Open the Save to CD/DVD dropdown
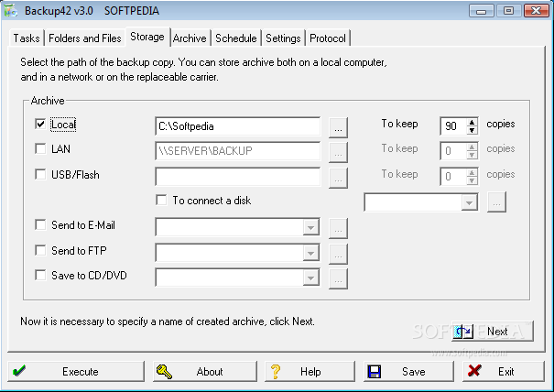 pyautogui.click(x=310, y=278)
